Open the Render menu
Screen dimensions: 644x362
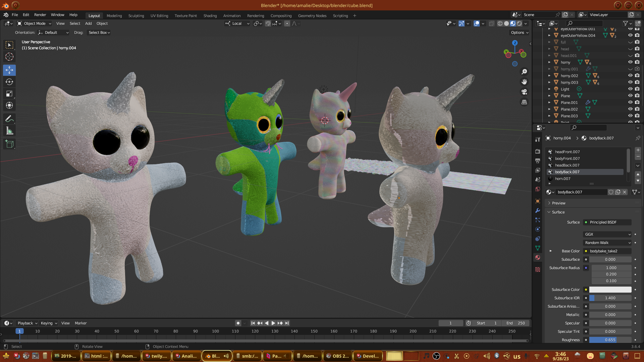(x=40, y=15)
